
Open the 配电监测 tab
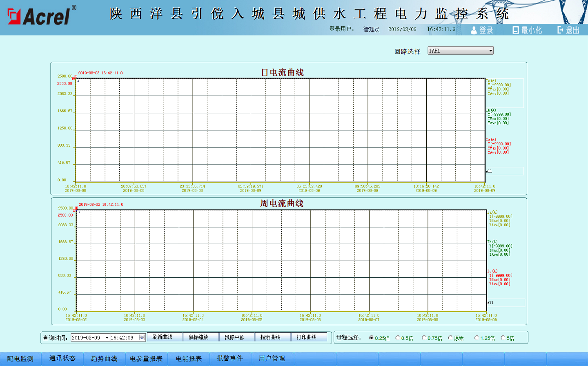[x=20, y=359]
